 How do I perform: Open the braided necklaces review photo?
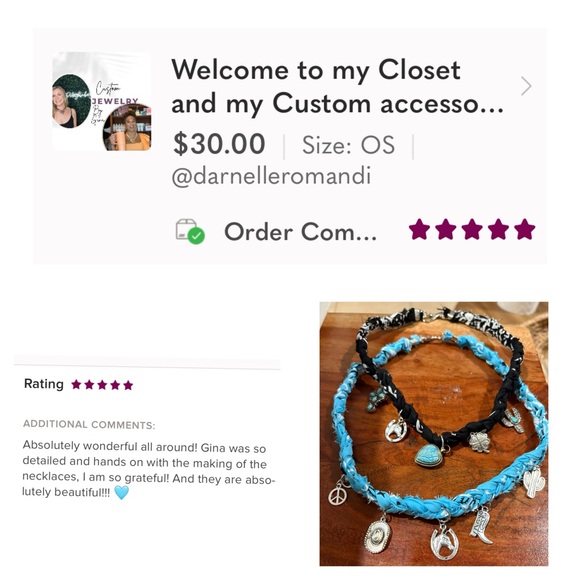[x=434, y=434]
